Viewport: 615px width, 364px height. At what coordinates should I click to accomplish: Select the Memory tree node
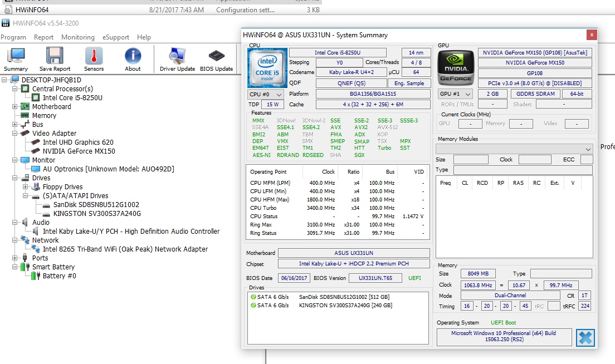coord(44,116)
